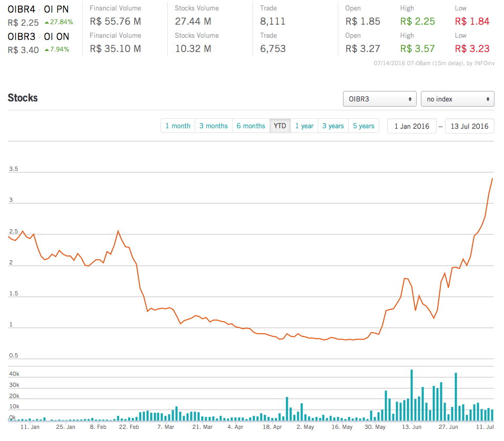Display the 5 years range

[x=364, y=126]
